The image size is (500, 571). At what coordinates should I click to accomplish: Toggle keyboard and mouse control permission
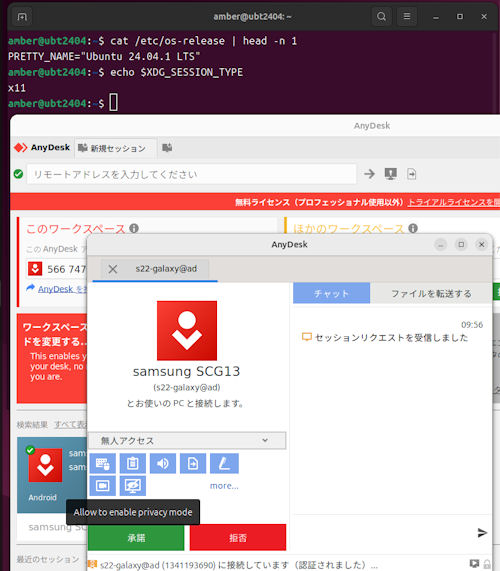pyautogui.click(x=103, y=463)
